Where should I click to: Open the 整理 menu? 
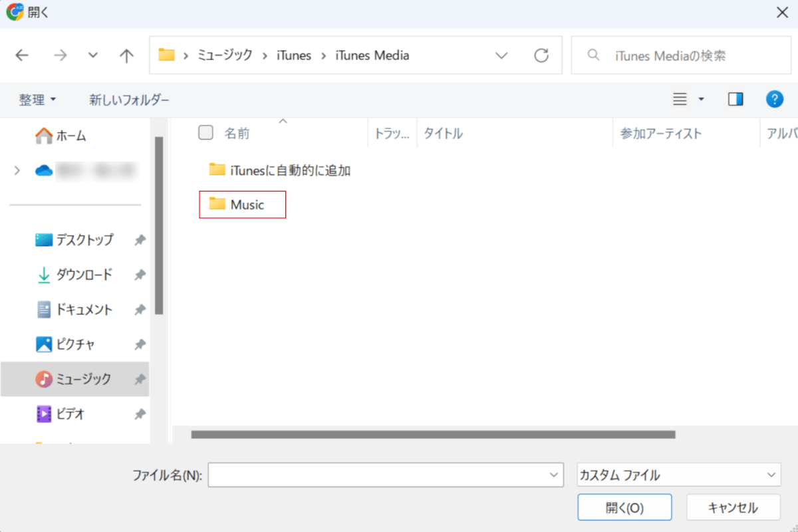click(x=37, y=100)
